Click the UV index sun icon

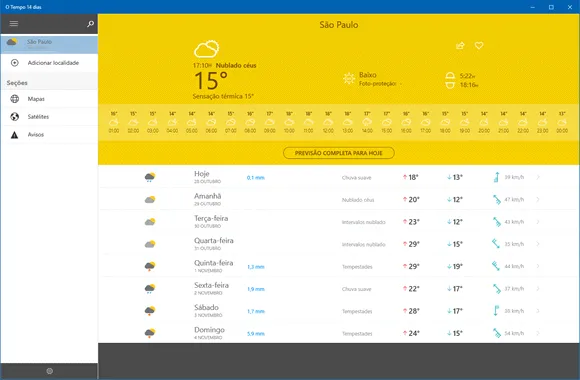click(x=348, y=78)
